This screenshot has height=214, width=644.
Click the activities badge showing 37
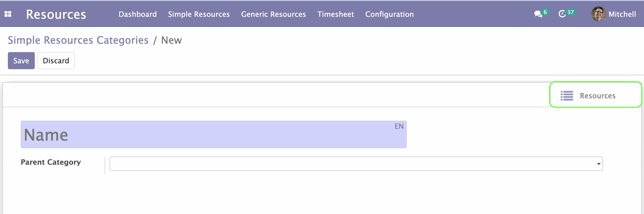point(571,12)
